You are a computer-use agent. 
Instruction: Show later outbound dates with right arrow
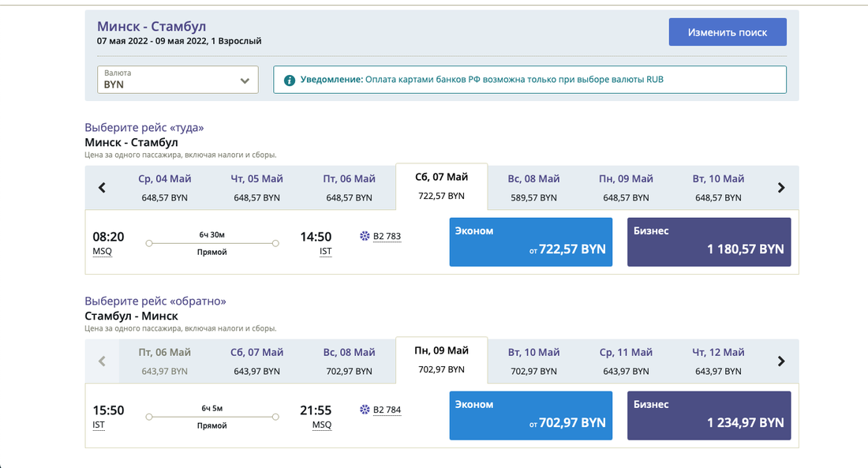coord(781,188)
